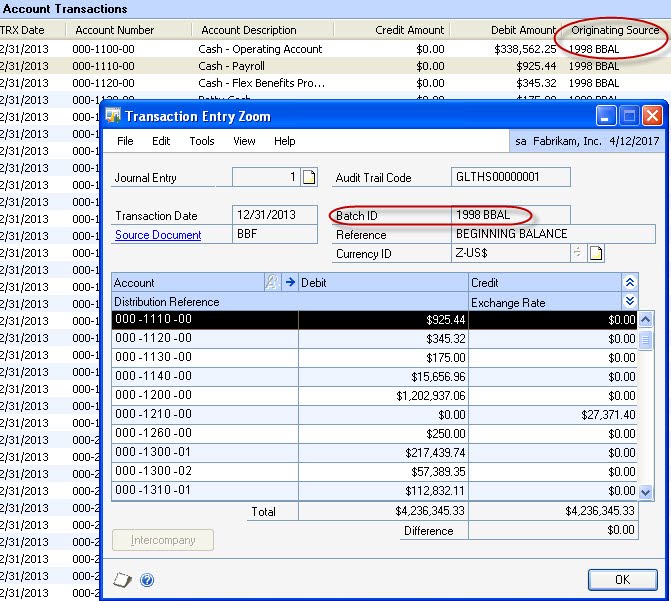This screenshot has height=601, width=671.
Task: Open the Tools menu
Action: pos(202,141)
